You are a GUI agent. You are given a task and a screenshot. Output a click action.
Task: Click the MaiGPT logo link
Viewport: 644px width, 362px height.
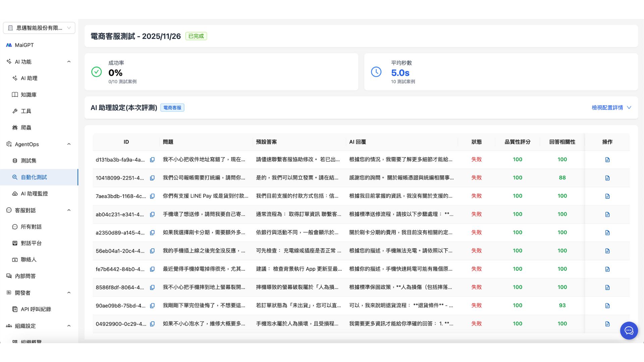coord(20,45)
